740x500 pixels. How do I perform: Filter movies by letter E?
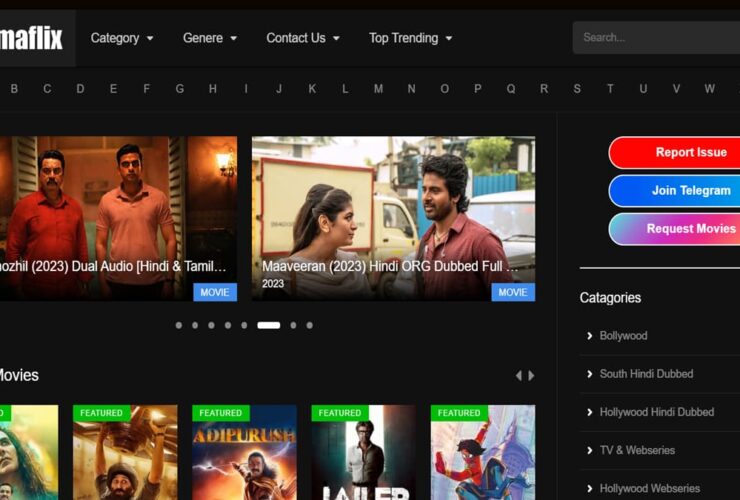(113, 89)
